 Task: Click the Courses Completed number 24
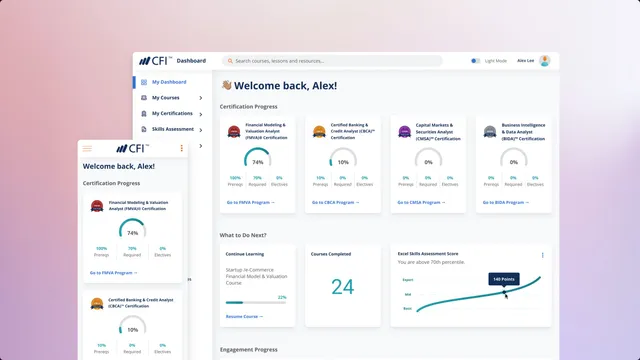click(x=342, y=287)
